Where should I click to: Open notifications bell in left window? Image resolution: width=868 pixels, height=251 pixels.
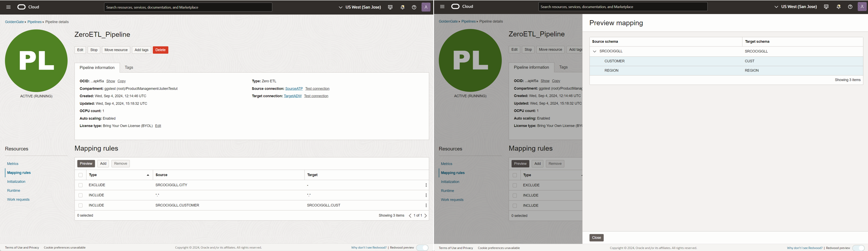pos(403,7)
